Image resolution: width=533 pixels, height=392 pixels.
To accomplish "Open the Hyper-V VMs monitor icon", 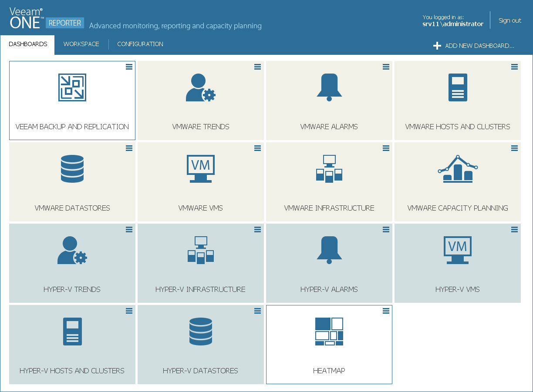I will [x=458, y=250].
